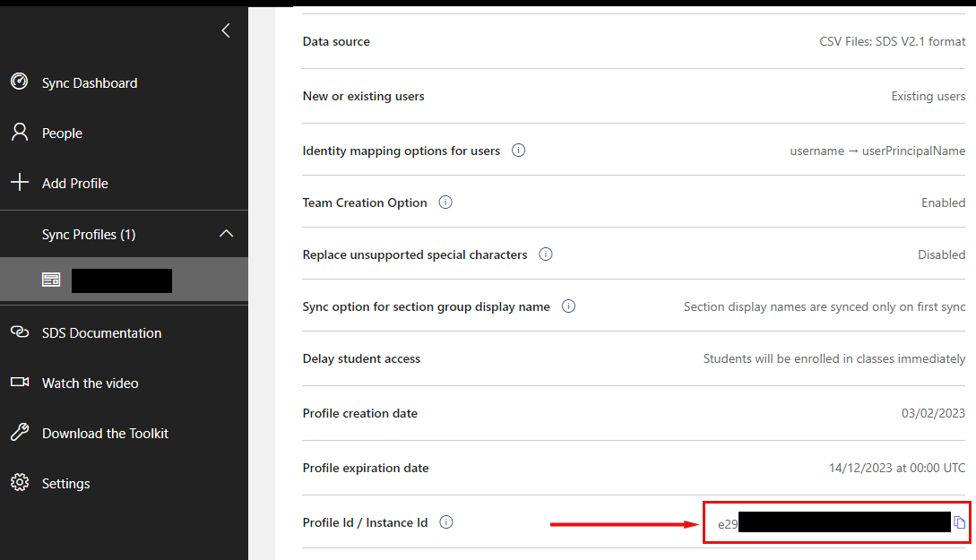Click the CSV Files: SDS V2.1 format text
This screenshot has height=560, width=976.
[x=892, y=41]
